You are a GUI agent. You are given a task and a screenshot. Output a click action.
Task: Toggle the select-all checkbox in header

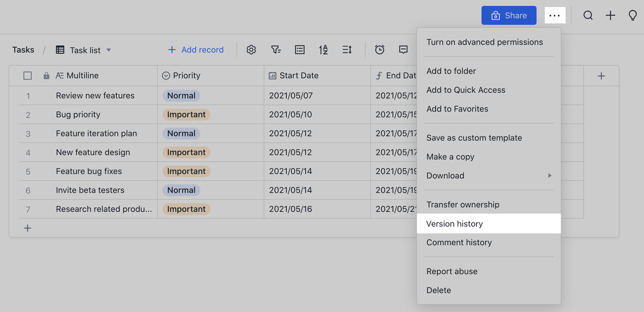pyautogui.click(x=28, y=75)
